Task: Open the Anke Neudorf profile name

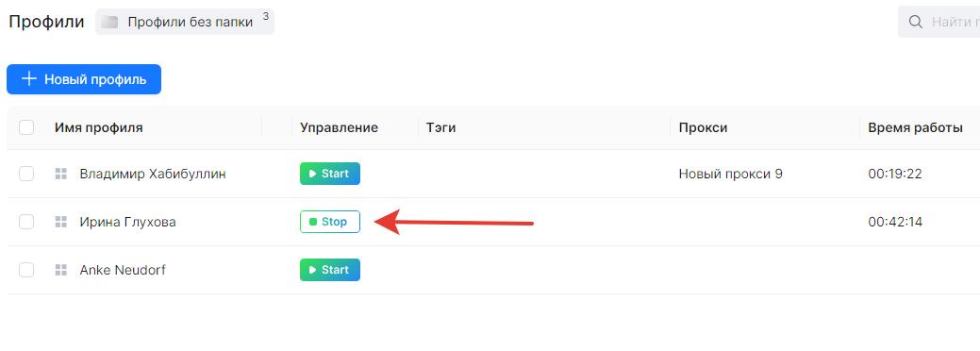Action: (123, 270)
